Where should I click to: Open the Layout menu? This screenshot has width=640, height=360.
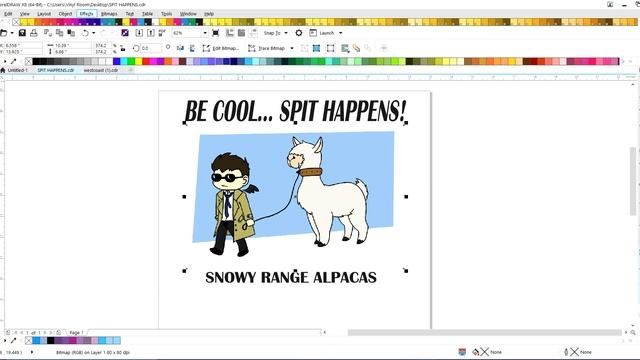click(x=44, y=14)
